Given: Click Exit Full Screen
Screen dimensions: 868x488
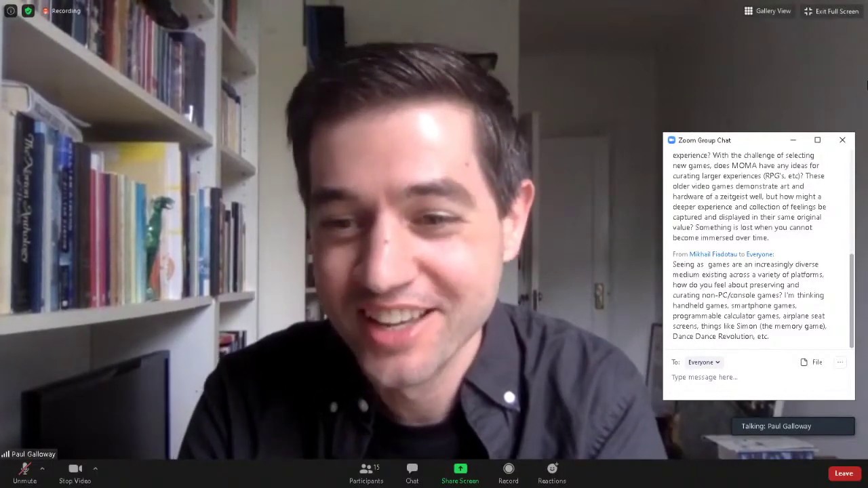Looking at the screenshot, I should (831, 11).
